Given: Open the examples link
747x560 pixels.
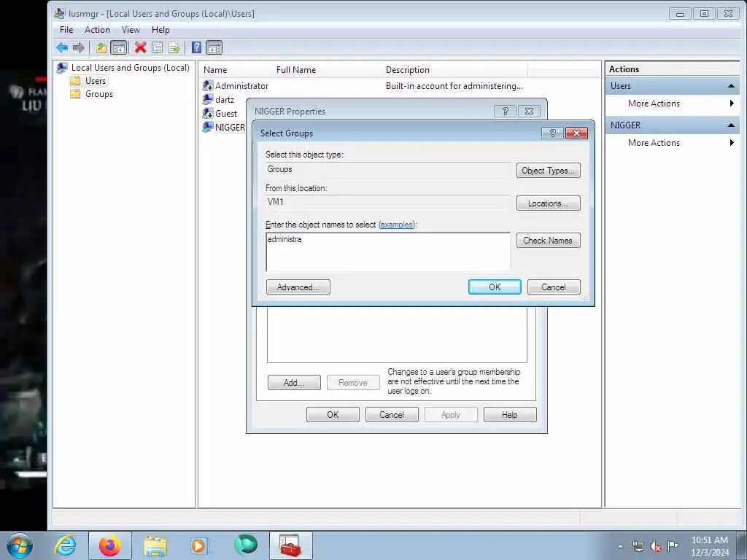Looking at the screenshot, I should click(x=397, y=225).
